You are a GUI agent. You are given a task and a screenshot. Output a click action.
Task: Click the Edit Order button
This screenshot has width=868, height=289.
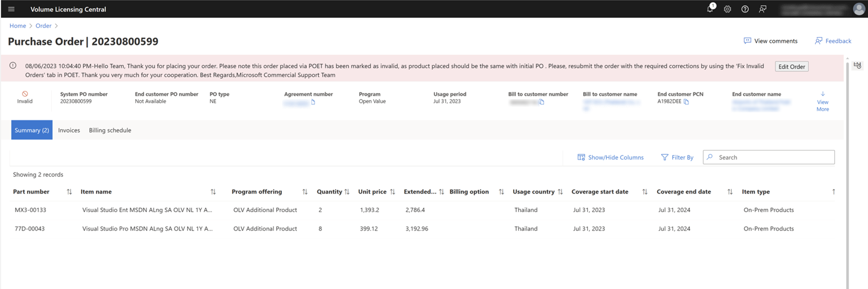(792, 67)
